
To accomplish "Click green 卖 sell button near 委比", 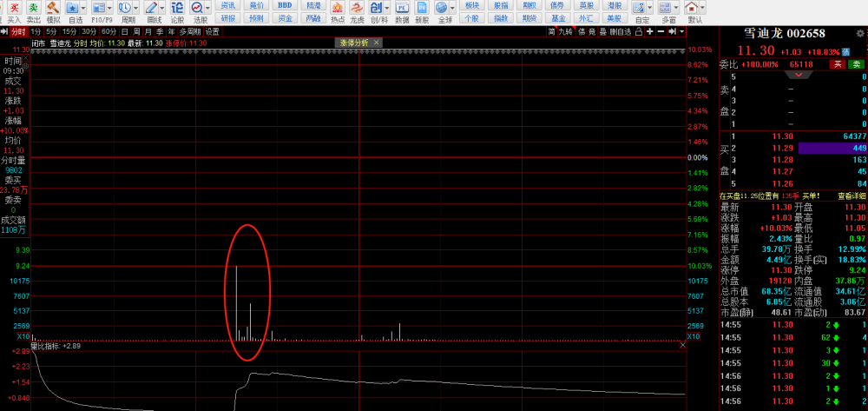I will tap(856, 64).
